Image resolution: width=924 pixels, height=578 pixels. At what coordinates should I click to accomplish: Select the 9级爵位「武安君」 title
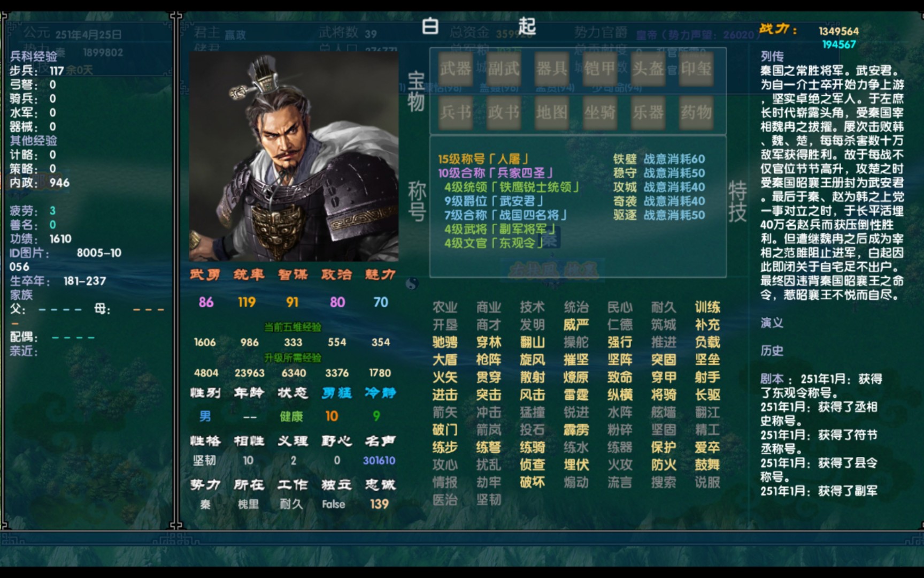tap(494, 201)
